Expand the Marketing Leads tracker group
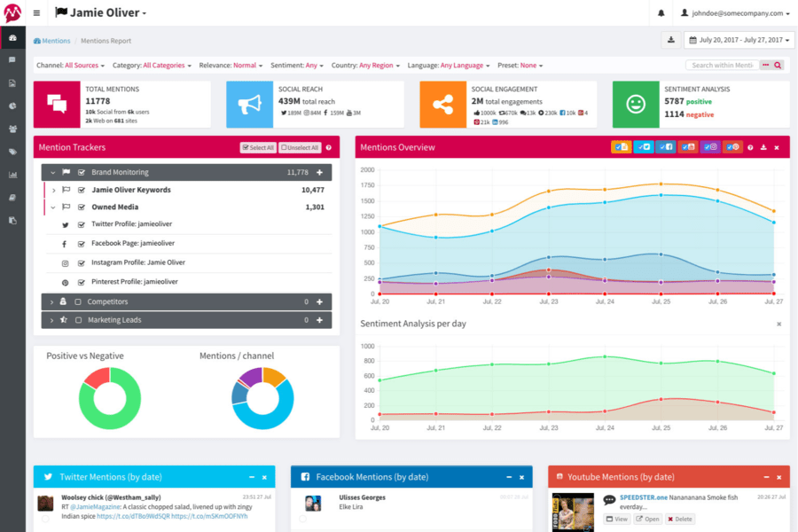This screenshot has height=532, width=798. coord(51,320)
